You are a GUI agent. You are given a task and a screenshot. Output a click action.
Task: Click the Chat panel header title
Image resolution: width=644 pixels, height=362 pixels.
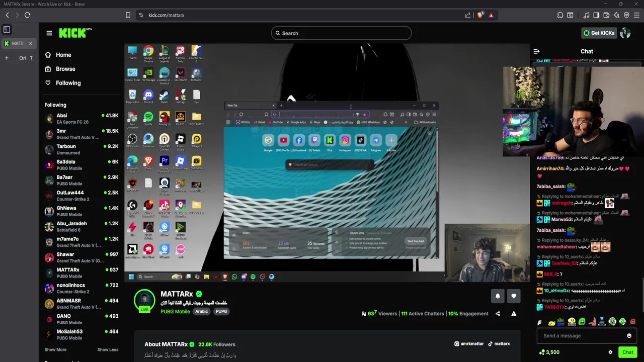(x=587, y=51)
